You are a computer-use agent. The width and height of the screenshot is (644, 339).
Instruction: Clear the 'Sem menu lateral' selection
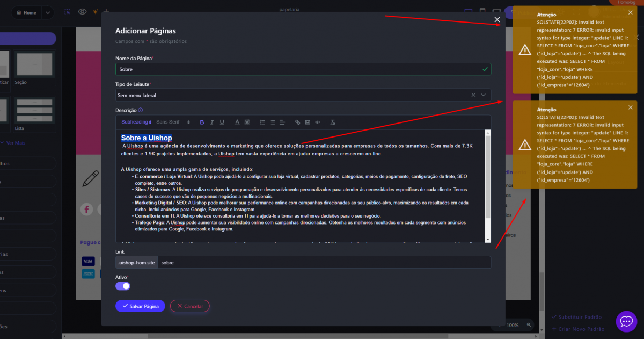(473, 95)
